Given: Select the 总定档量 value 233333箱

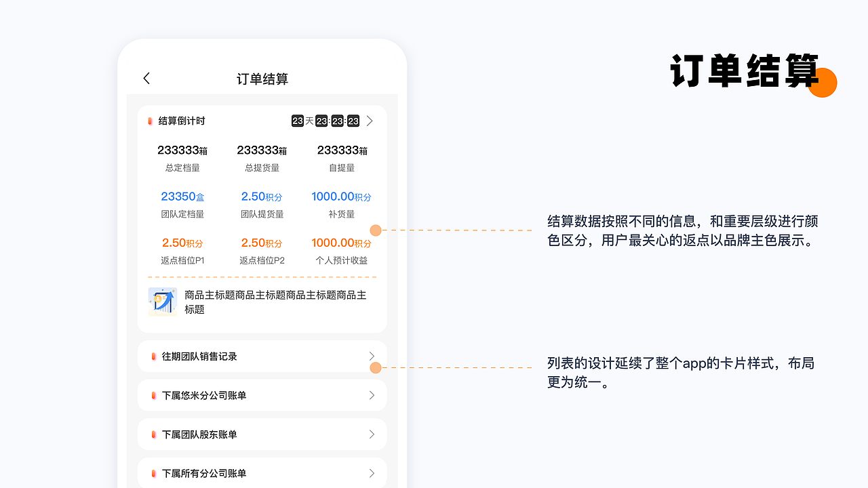Looking at the screenshot, I should coord(182,150).
